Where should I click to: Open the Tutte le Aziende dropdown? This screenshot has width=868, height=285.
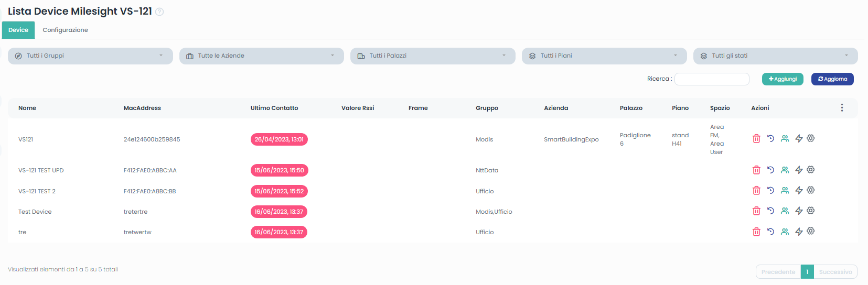(261, 56)
